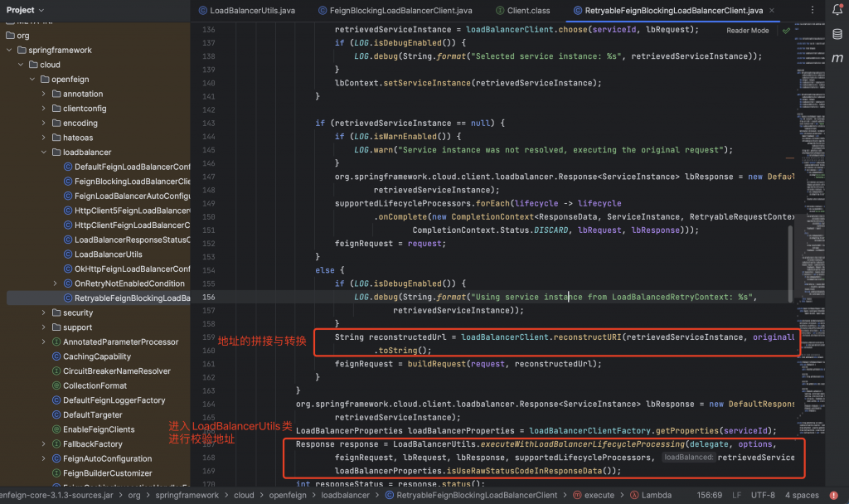Open HttpClient5FeignLoadBalancer class in tree
The height and width of the screenshot is (504, 849).
coord(127,211)
